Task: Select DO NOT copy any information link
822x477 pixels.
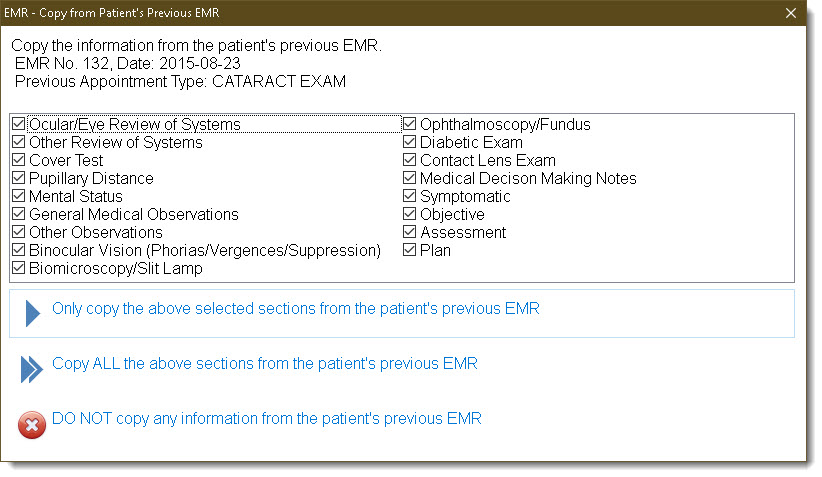Action: (x=266, y=419)
